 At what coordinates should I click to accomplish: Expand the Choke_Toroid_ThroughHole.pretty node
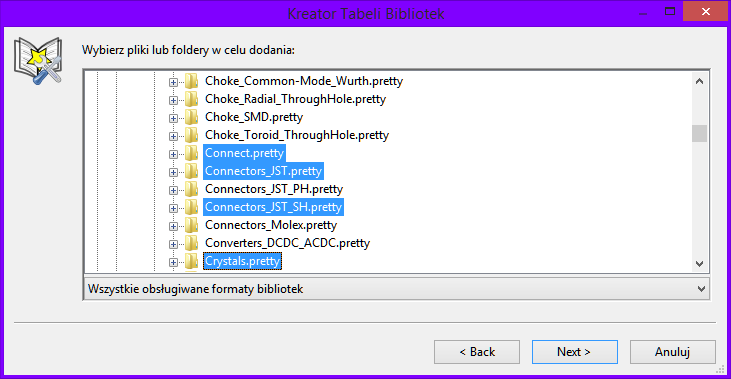click(173, 136)
